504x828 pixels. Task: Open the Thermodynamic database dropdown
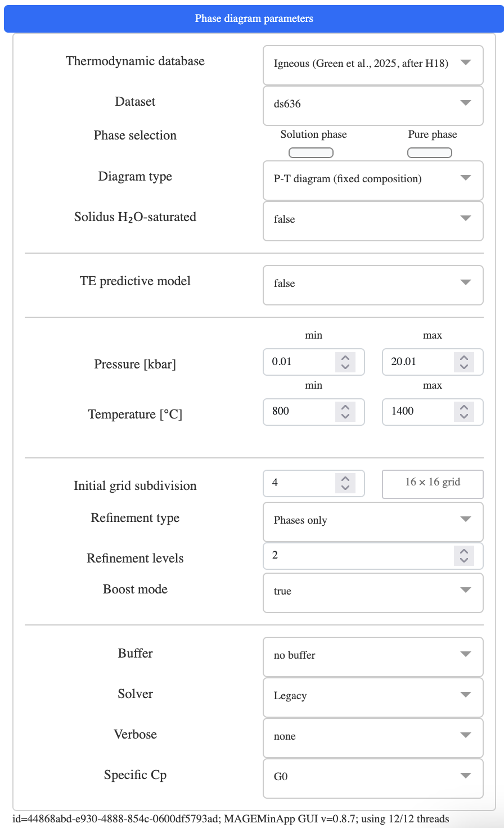(x=372, y=64)
